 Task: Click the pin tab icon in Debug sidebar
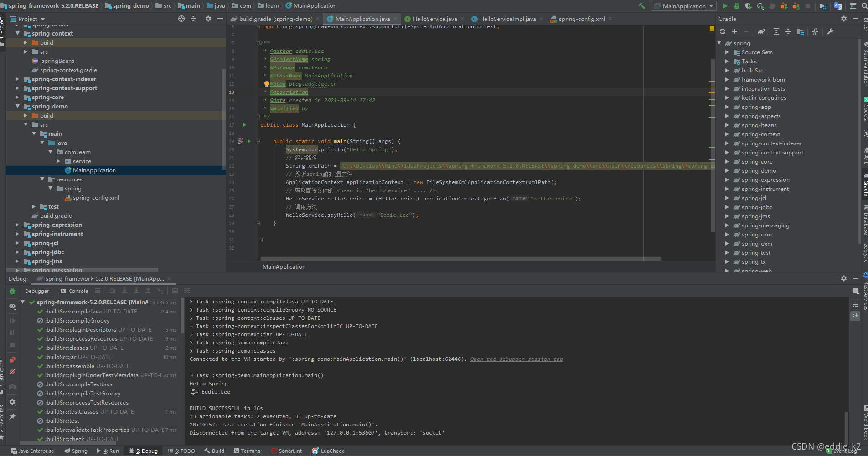pos(12,417)
